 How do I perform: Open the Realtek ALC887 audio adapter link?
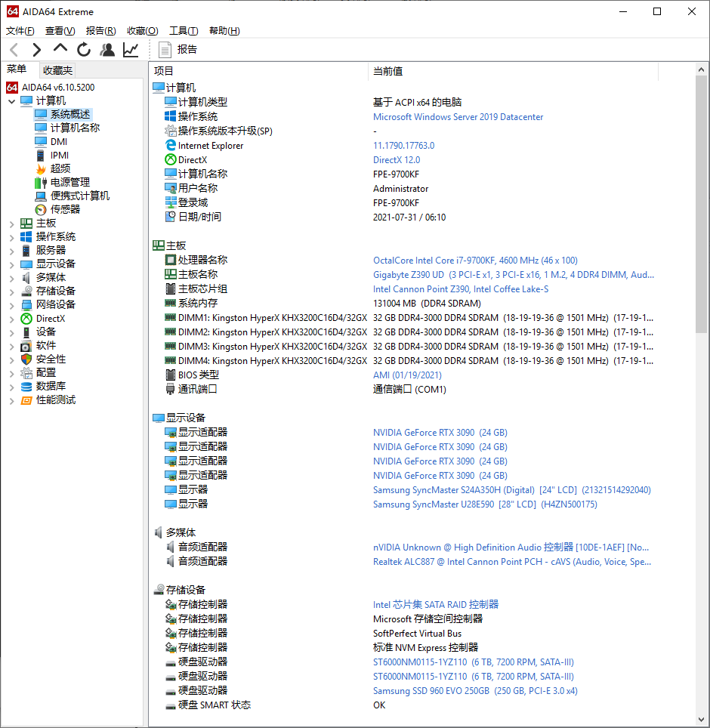pyautogui.click(x=511, y=562)
